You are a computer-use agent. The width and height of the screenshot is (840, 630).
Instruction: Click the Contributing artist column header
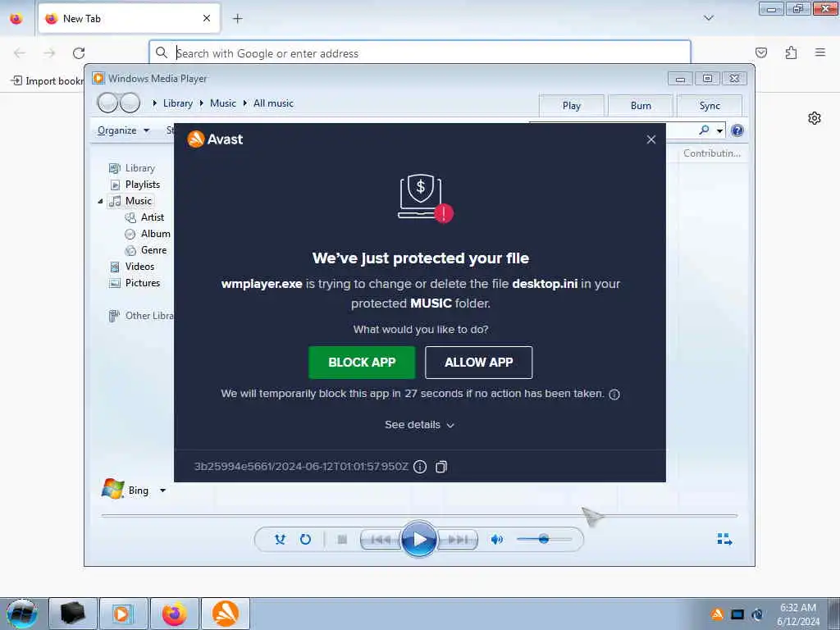click(711, 153)
